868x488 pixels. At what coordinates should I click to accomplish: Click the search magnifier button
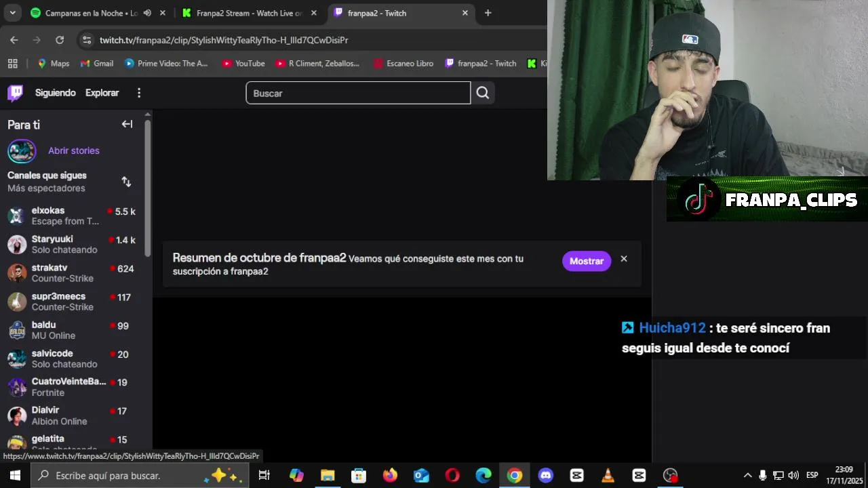(482, 93)
